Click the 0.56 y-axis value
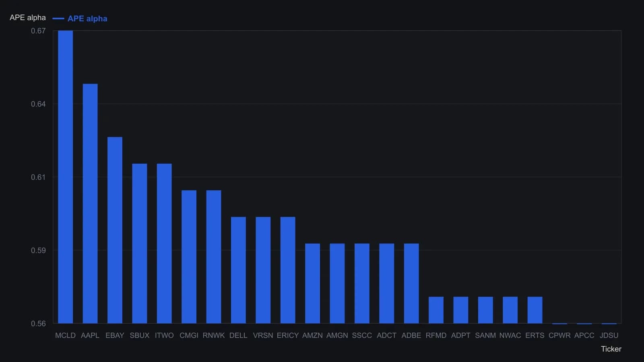Image resolution: width=644 pixels, height=362 pixels. (38, 324)
